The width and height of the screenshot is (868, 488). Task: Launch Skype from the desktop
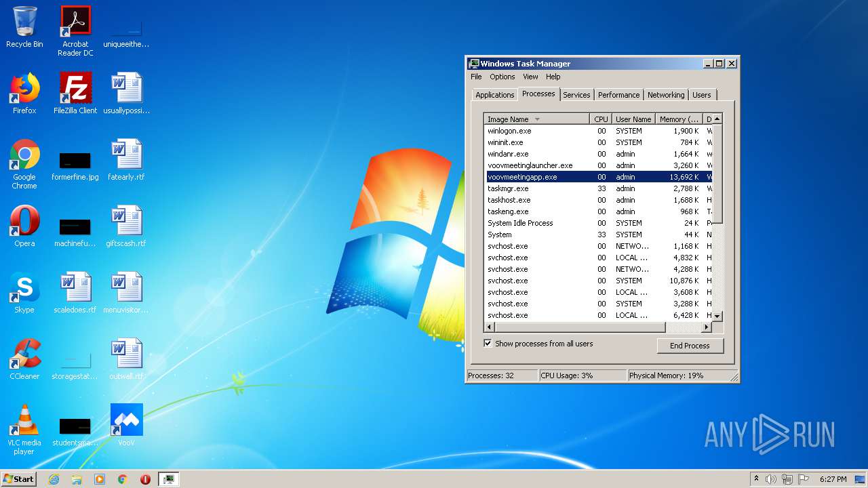click(24, 293)
